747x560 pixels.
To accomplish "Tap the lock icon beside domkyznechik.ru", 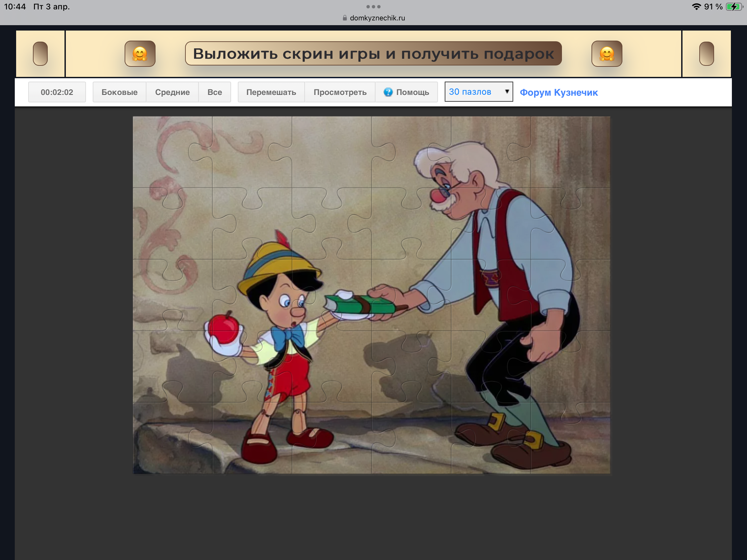I will click(345, 18).
